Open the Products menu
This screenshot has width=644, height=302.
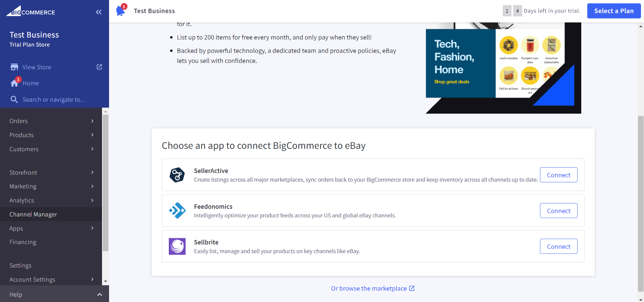tap(51, 135)
